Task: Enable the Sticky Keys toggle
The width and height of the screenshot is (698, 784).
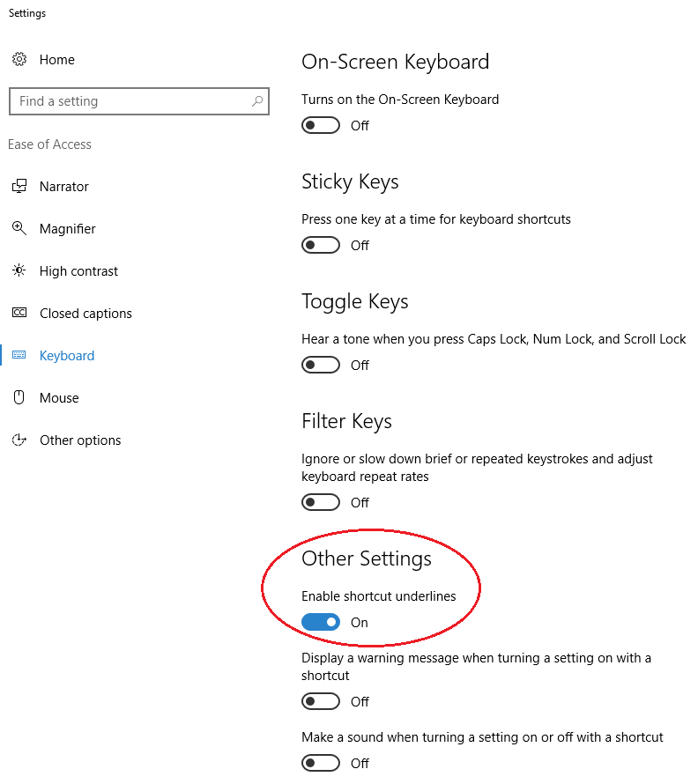Action: tap(320, 245)
